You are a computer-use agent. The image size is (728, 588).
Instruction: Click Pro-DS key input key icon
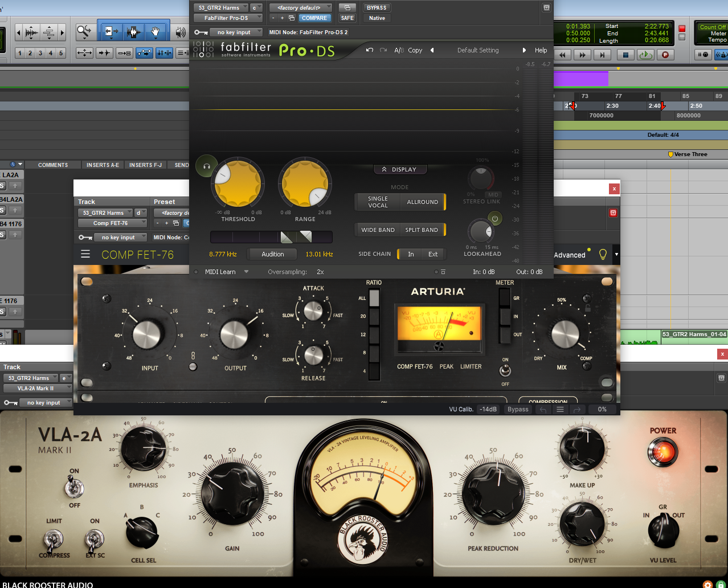click(200, 32)
